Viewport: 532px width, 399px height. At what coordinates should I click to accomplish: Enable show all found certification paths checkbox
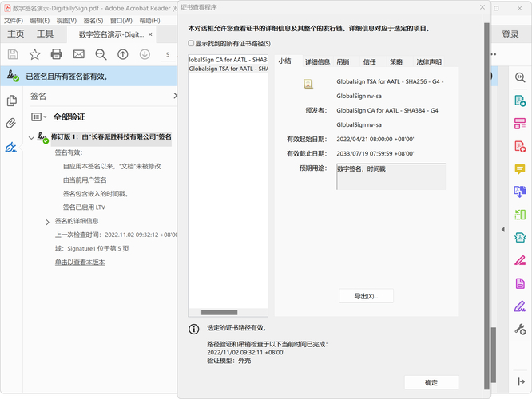pyautogui.click(x=191, y=43)
